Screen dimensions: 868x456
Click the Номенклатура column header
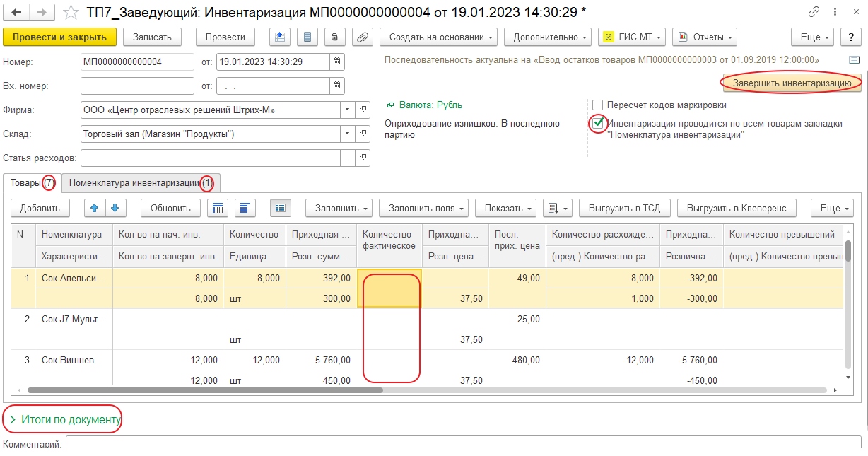click(74, 234)
